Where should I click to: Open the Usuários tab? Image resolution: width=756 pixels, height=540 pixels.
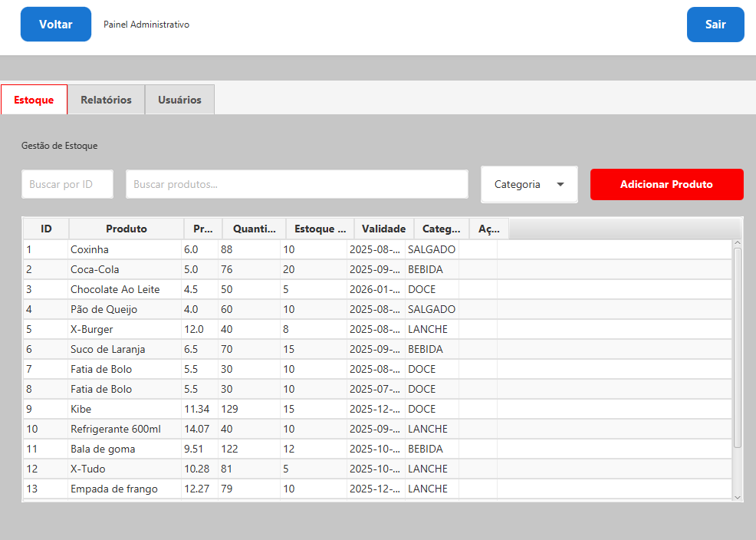[x=179, y=99]
